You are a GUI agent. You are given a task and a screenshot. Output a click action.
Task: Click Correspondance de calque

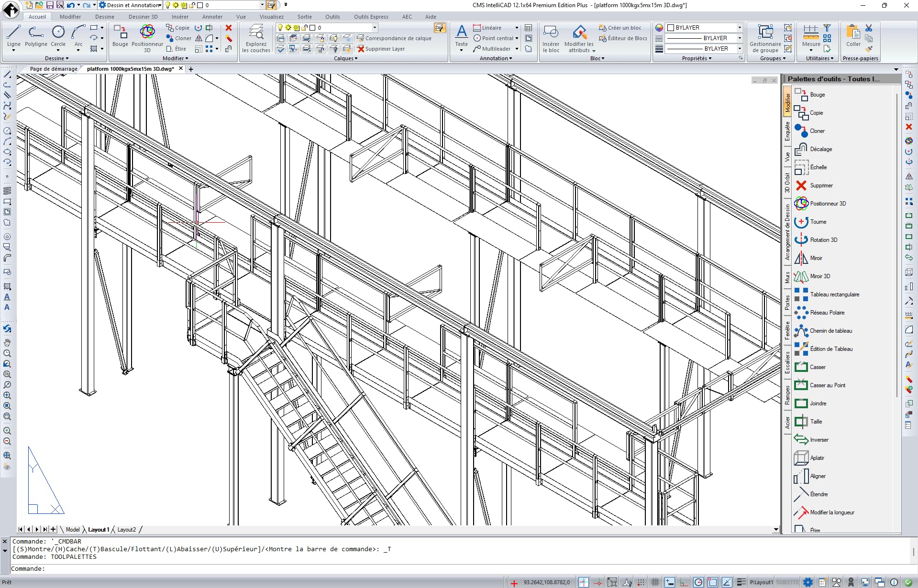(394, 38)
